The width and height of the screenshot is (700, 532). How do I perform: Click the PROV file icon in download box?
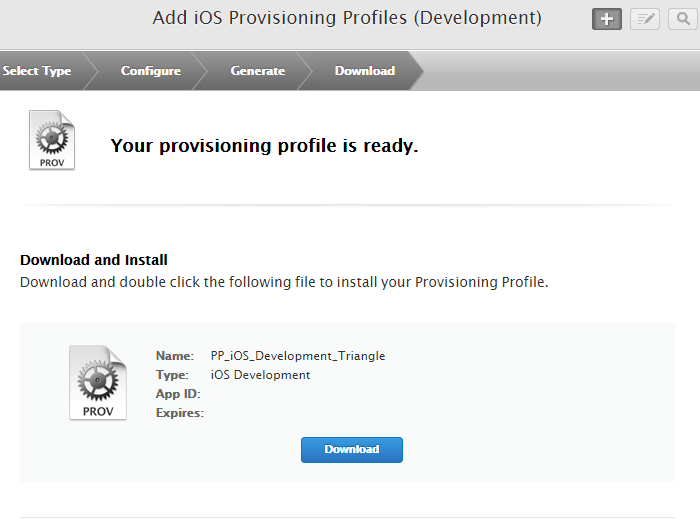(97, 383)
